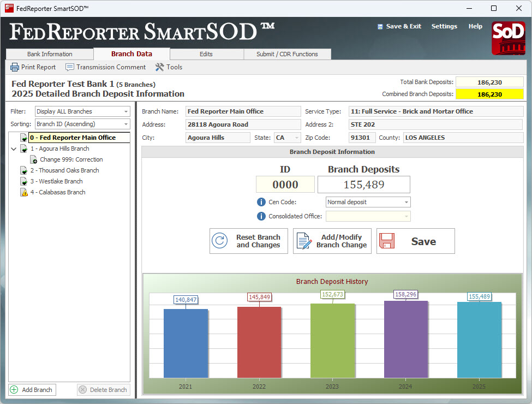This screenshot has height=404, width=532.
Task: Collapse the Agoura Hills Branch tree node
Action: pyautogui.click(x=14, y=148)
